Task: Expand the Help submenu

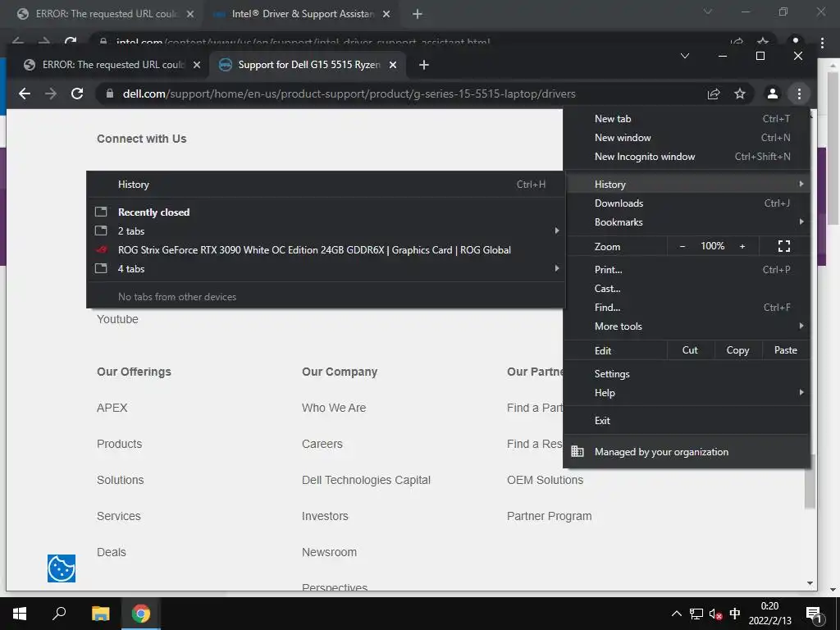Action: (x=687, y=393)
